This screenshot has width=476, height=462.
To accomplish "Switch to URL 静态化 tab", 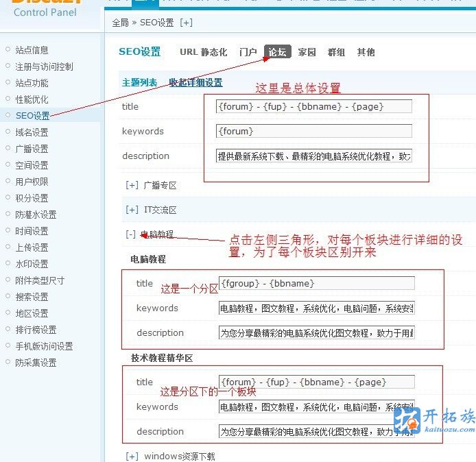I will pyautogui.click(x=204, y=52).
